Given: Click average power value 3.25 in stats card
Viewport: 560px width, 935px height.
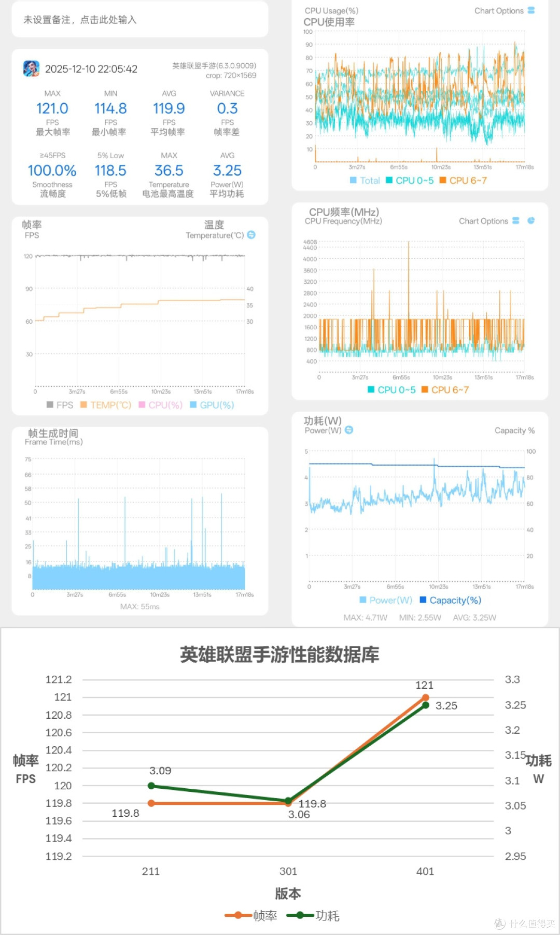Looking at the screenshot, I should tap(227, 171).
